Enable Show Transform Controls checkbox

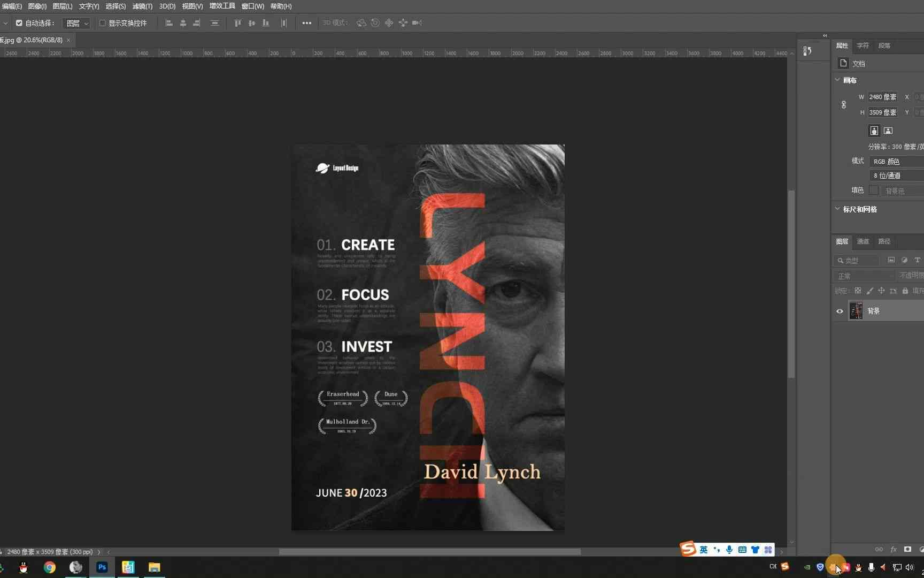coord(102,23)
